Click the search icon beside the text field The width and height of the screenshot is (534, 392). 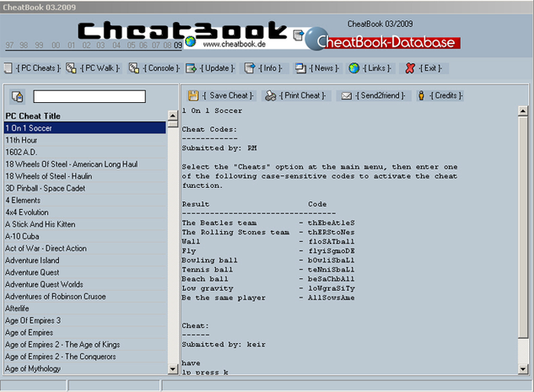click(17, 97)
